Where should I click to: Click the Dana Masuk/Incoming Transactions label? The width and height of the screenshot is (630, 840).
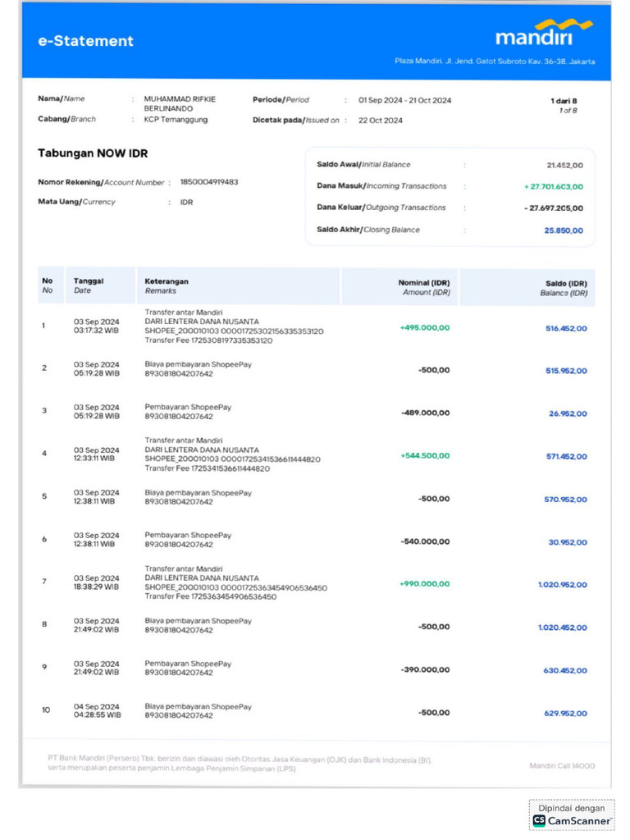point(381,186)
